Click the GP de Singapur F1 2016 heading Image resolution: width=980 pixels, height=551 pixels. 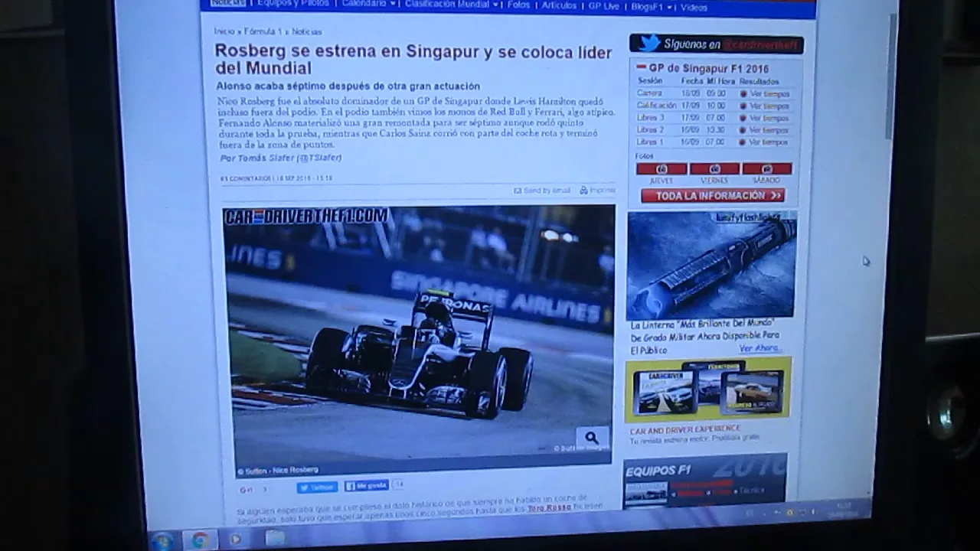[x=708, y=69]
